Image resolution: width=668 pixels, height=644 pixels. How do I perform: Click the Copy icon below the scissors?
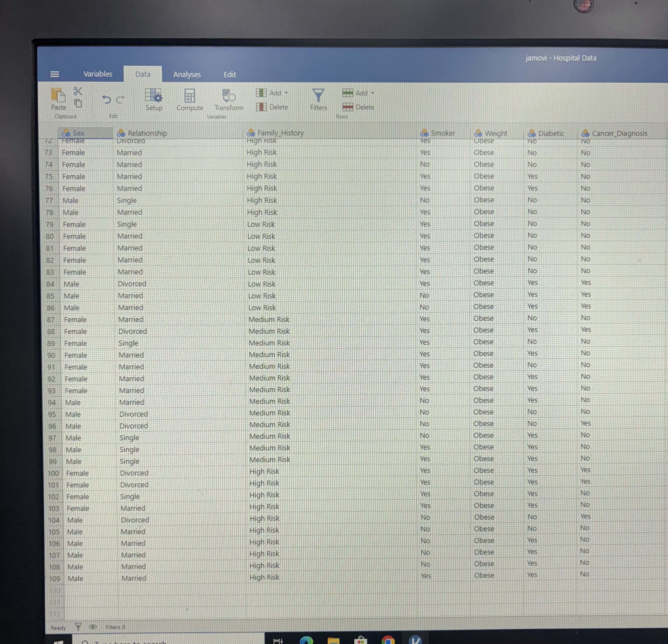pos(78,103)
